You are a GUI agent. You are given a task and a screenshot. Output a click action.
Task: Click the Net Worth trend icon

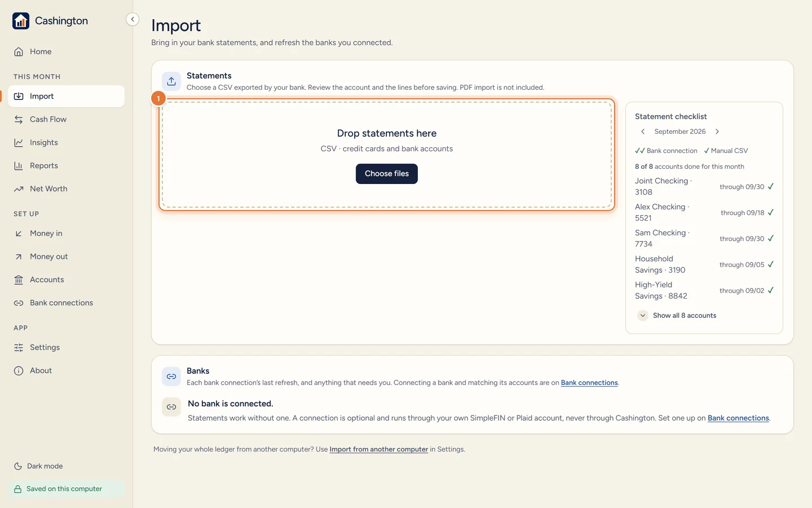(19, 189)
